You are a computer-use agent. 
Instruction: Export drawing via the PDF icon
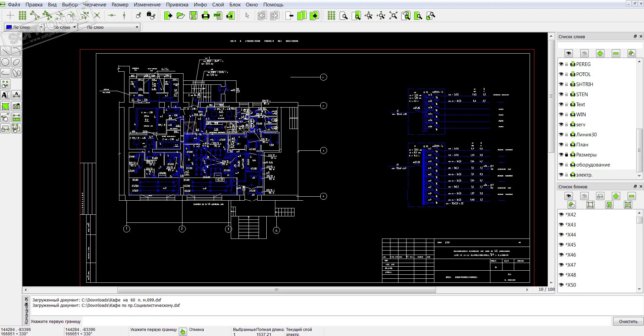click(218, 15)
